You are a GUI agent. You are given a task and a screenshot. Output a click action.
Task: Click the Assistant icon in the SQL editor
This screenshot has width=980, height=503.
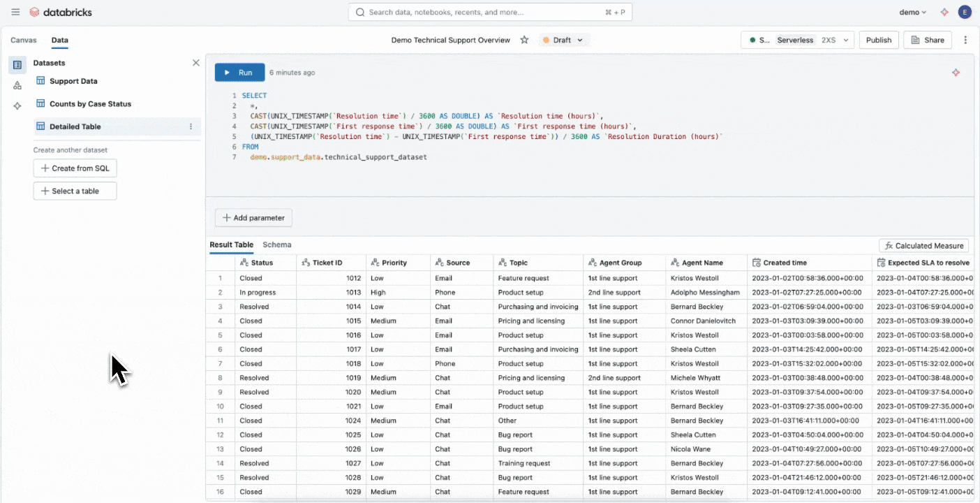point(956,73)
